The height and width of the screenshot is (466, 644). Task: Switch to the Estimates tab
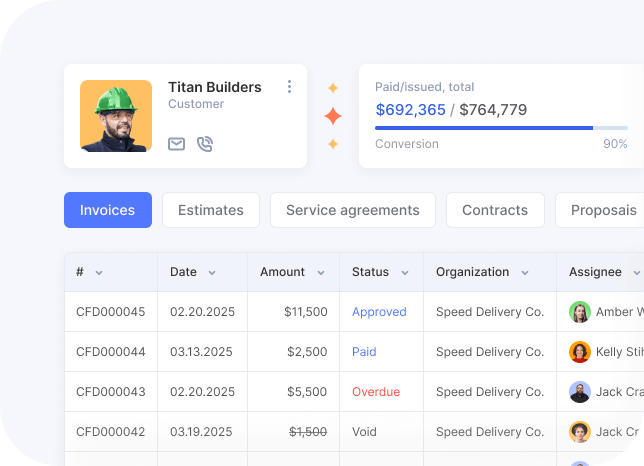point(211,210)
